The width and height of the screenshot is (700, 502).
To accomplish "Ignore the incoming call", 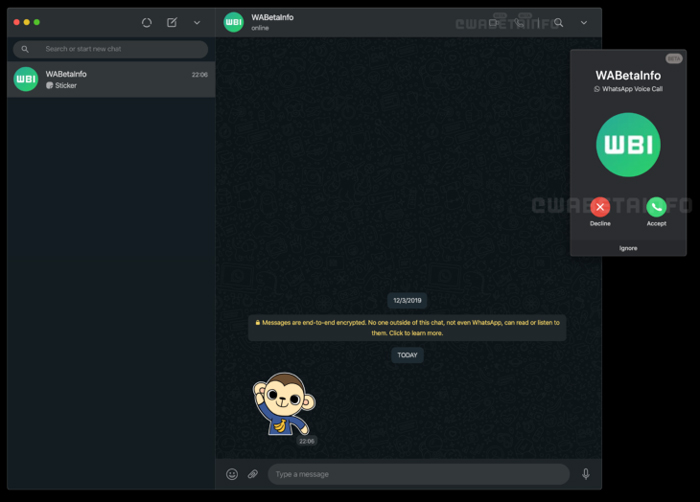I will tap(628, 248).
